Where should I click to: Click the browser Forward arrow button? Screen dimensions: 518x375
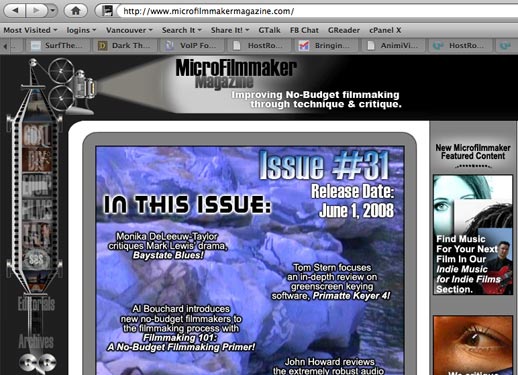[36, 11]
